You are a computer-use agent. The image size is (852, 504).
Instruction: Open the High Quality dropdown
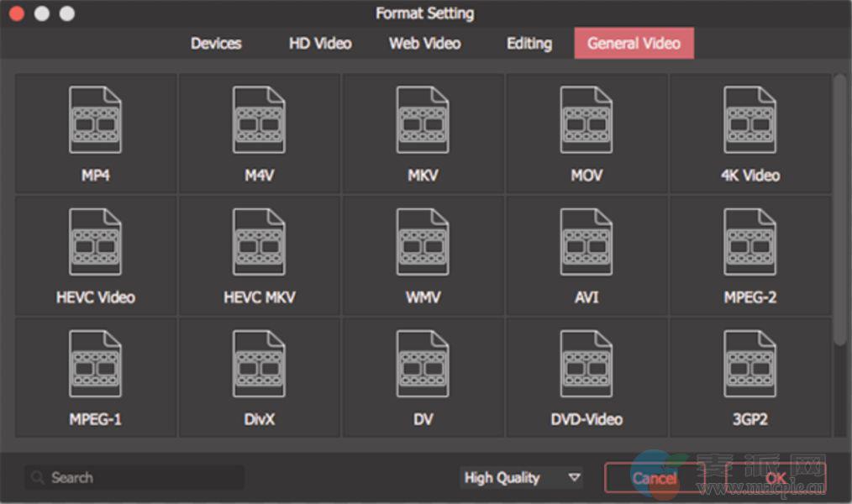(x=522, y=478)
